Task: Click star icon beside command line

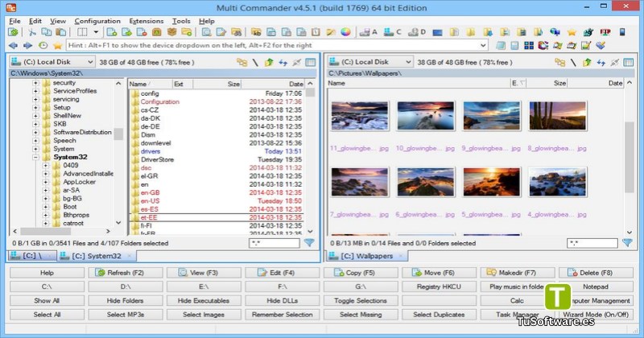Action: coord(57,45)
